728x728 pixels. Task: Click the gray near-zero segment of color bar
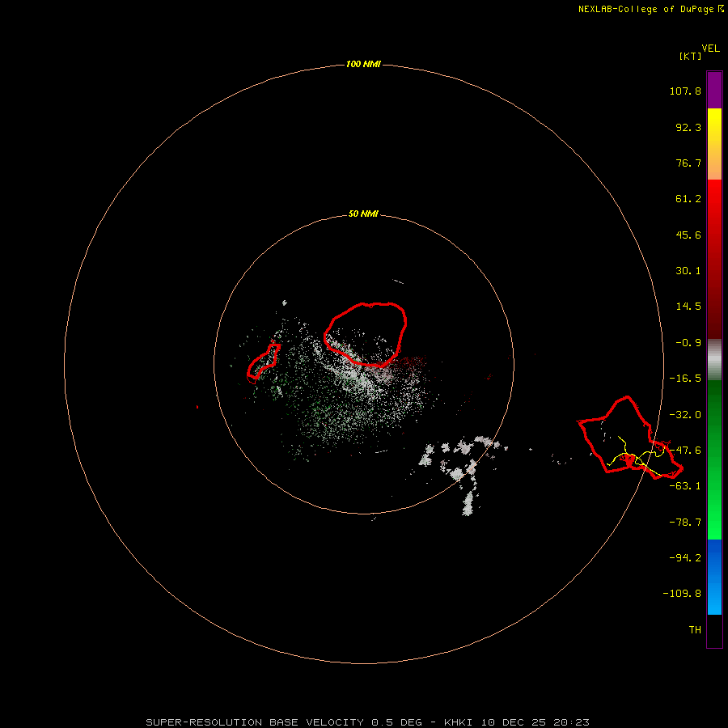[714, 360]
